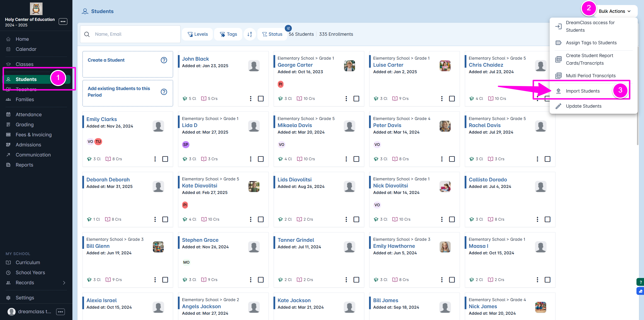This screenshot has height=320, width=644.
Task: Open the Levels filter
Action: click(197, 34)
